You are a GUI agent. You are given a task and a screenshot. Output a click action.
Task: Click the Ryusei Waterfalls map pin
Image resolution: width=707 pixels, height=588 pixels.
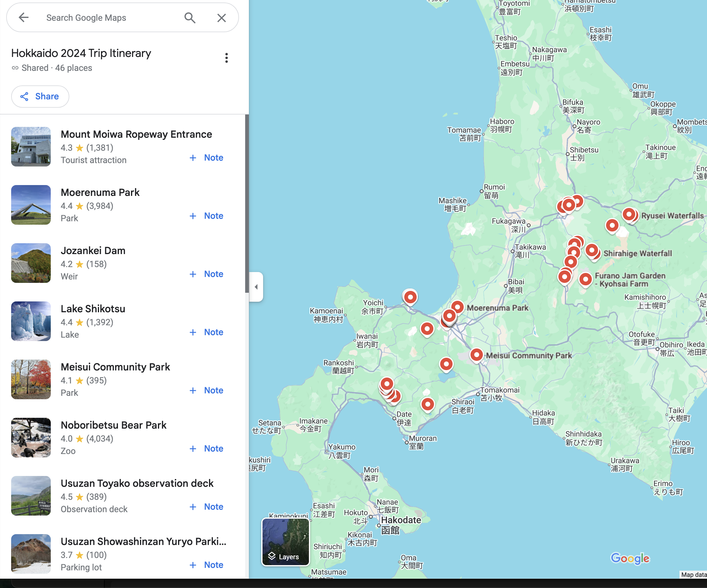(629, 214)
